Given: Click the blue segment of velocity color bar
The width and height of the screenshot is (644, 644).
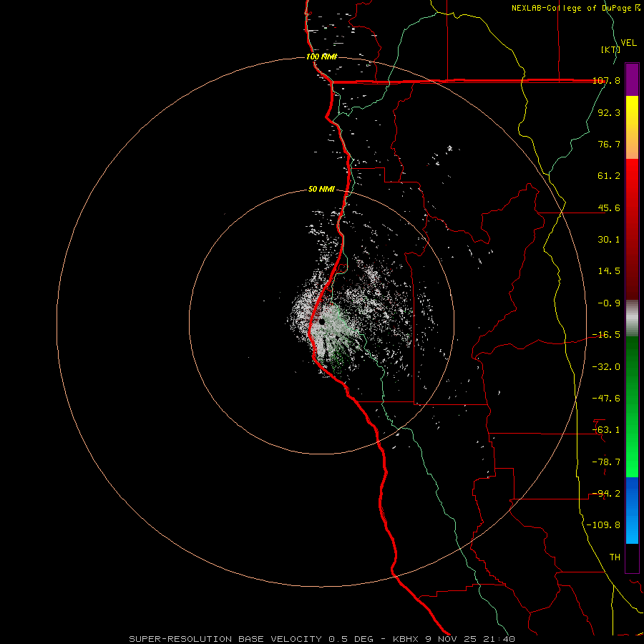Looking at the screenshot, I should [632, 510].
